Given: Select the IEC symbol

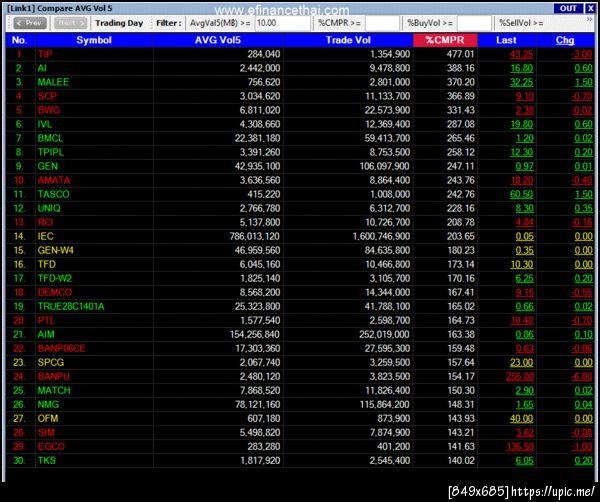Looking at the screenshot, I should [45, 236].
